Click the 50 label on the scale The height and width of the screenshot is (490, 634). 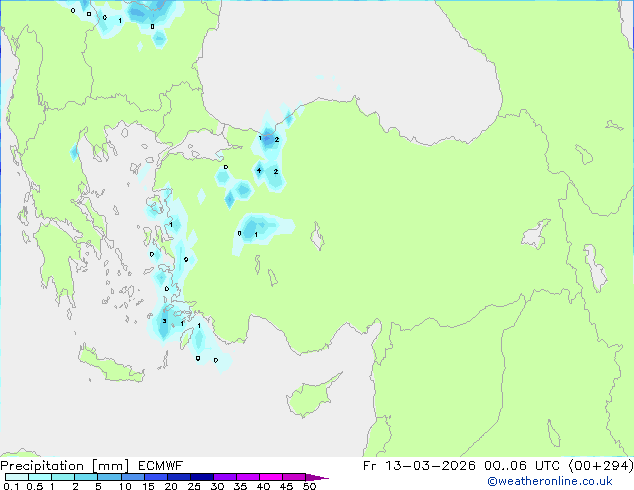click(309, 486)
